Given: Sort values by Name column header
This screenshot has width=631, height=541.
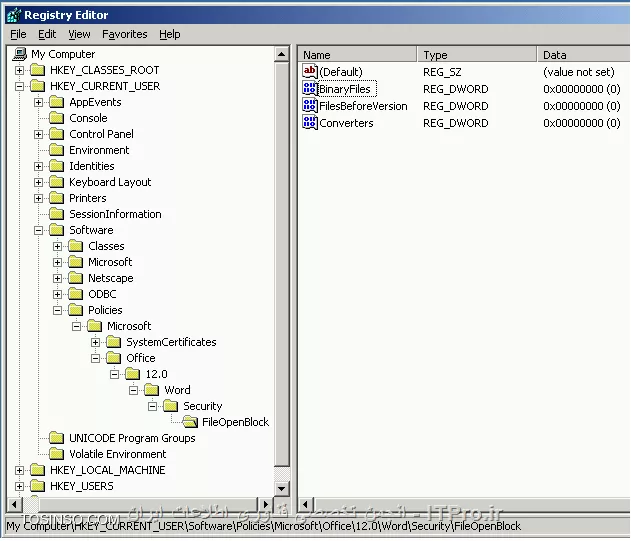Looking at the screenshot, I should tap(357, 55).
